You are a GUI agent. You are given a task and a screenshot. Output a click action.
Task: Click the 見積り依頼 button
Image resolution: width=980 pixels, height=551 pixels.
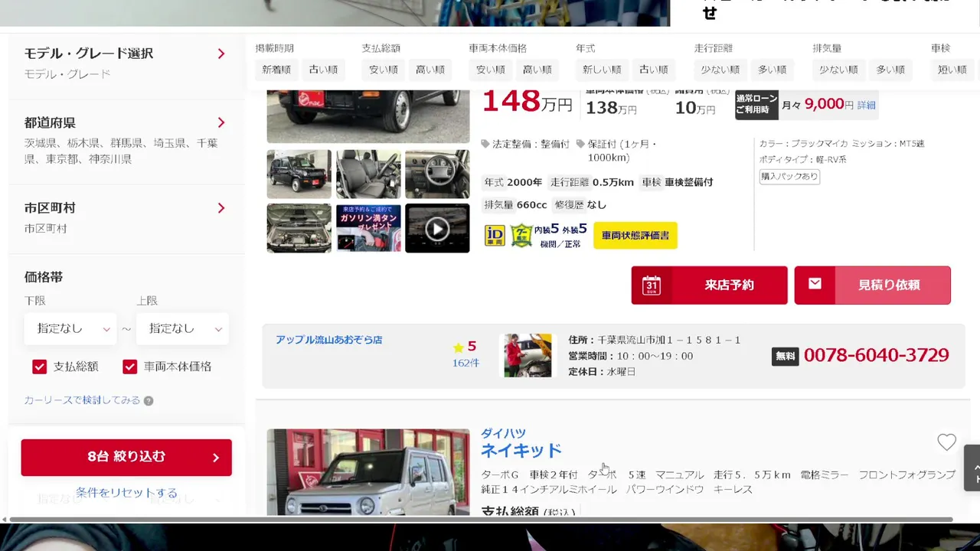[873, 285]
